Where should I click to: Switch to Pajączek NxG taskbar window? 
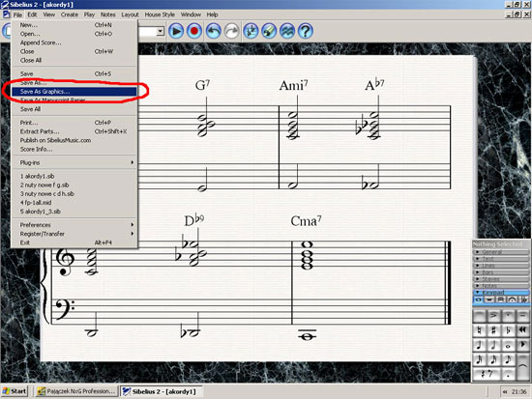click(x=76, y=391)
